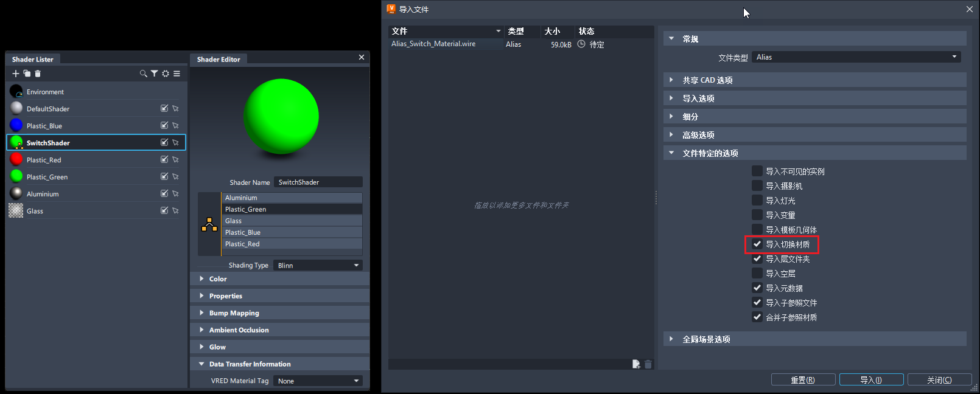Switch to Shader Editor tab

(x=219, y=59)
